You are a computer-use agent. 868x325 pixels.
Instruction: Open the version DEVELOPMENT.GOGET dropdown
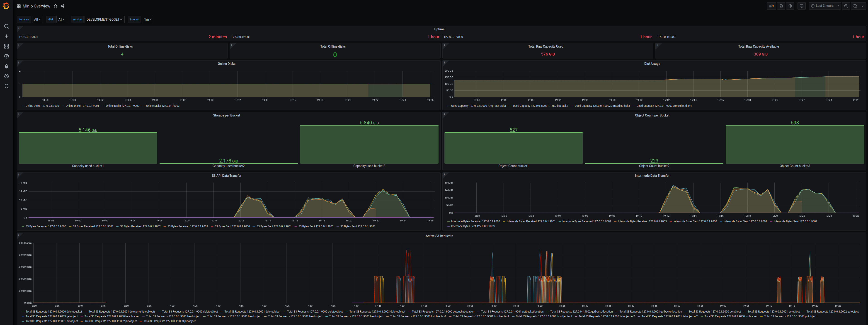(104, 19)
